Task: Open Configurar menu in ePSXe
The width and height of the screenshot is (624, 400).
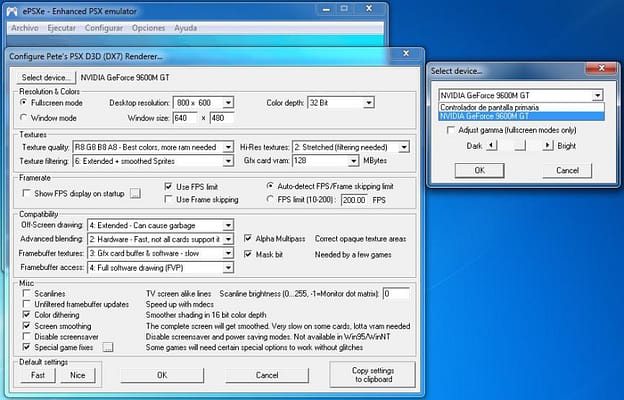Action: pos(104,28)
